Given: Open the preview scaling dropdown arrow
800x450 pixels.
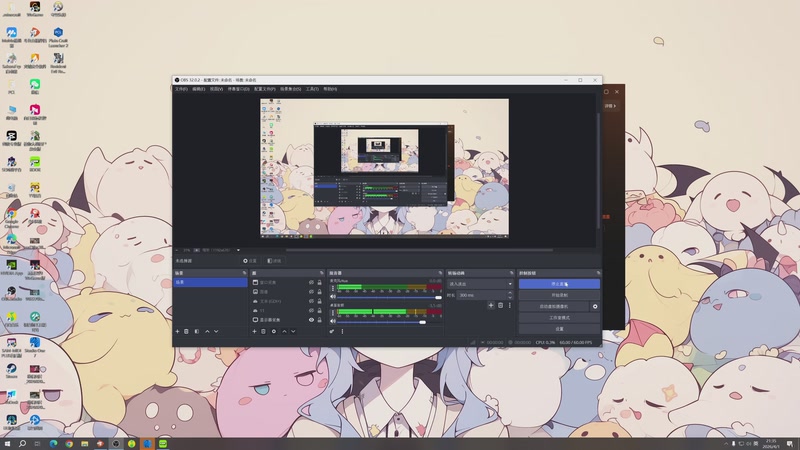Looking at the screenshot, I should tap(238, 250).
